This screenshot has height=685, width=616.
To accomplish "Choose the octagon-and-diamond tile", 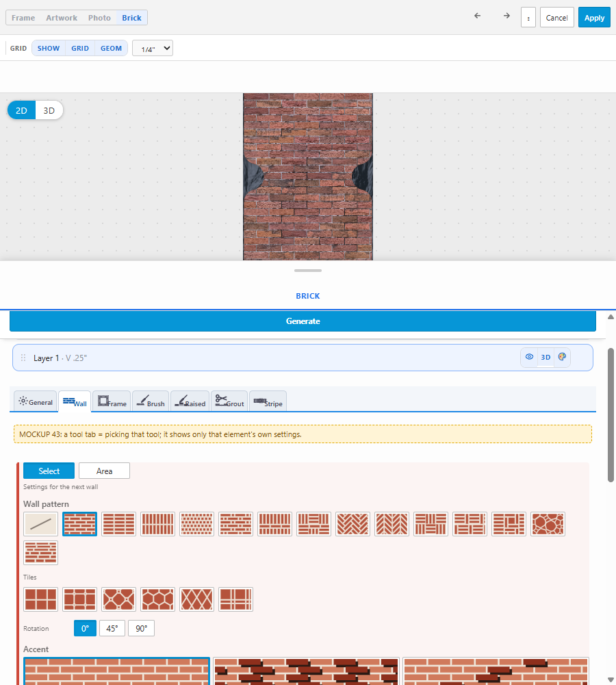I will pyautogui.click(x=118, y=599).
